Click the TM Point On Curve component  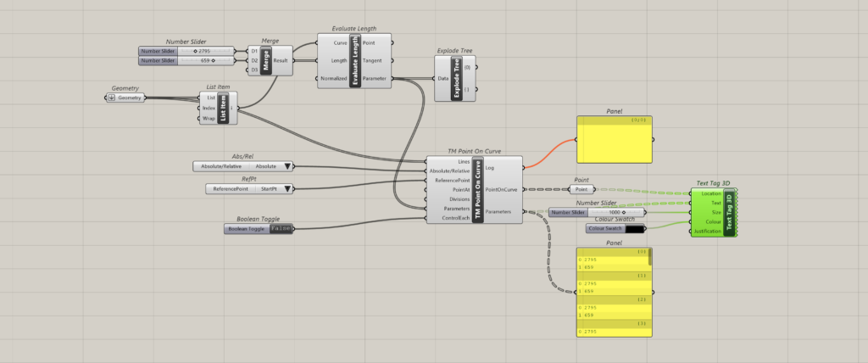[x=477, y=190]
